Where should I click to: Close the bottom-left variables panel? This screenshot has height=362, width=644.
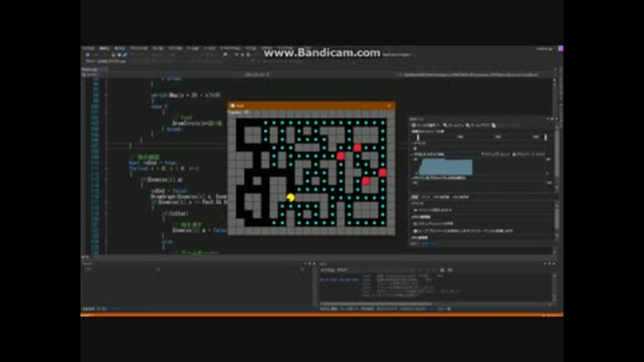314,264
